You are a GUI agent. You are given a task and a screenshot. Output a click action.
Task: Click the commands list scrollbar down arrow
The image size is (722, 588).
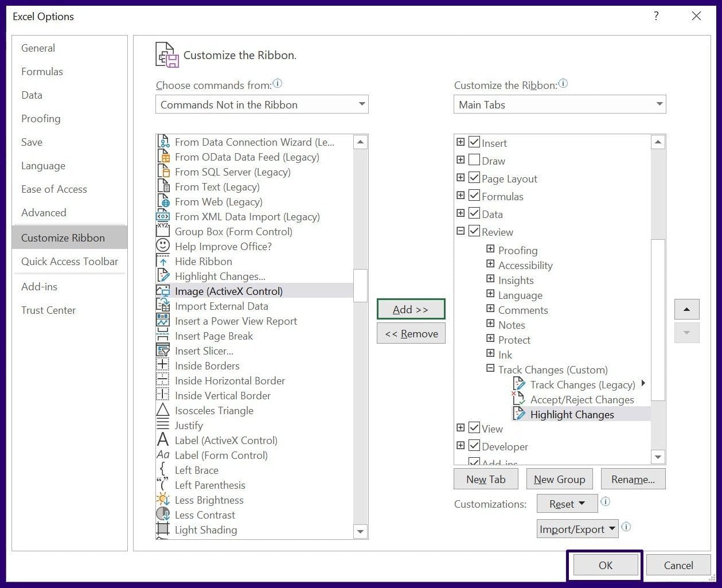(360, 532)
